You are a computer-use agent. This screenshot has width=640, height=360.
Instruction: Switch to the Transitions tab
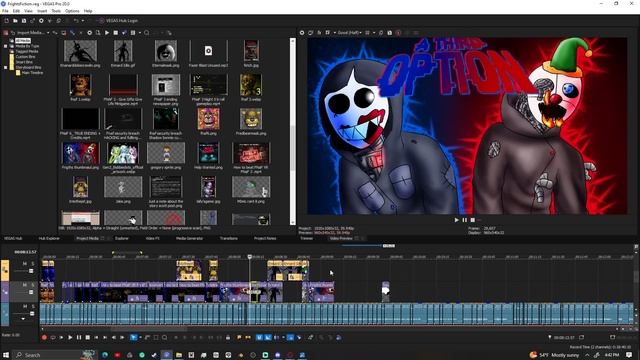(x=229, y=238)
